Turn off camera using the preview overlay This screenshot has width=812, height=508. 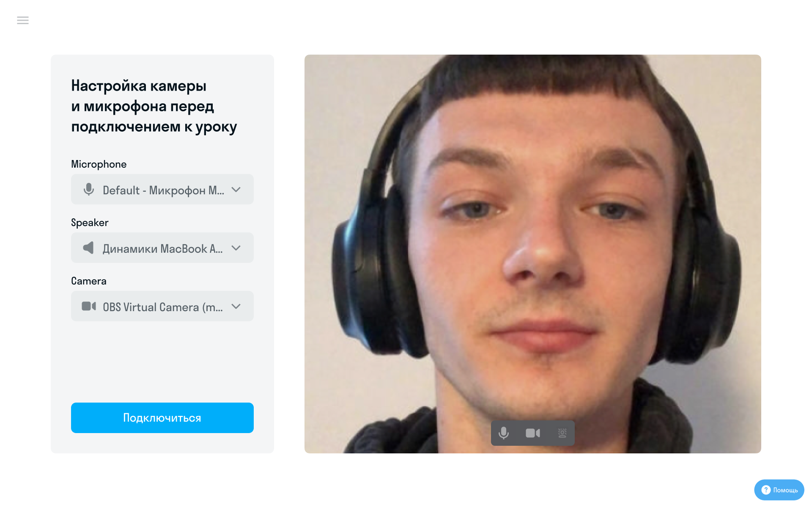click(x=533, y=433)
